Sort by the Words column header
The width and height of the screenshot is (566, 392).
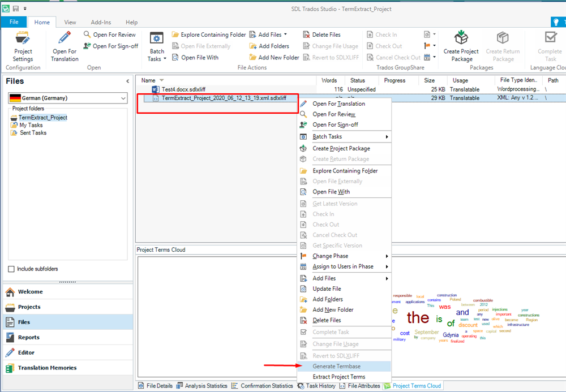click(x=329, y=80)
